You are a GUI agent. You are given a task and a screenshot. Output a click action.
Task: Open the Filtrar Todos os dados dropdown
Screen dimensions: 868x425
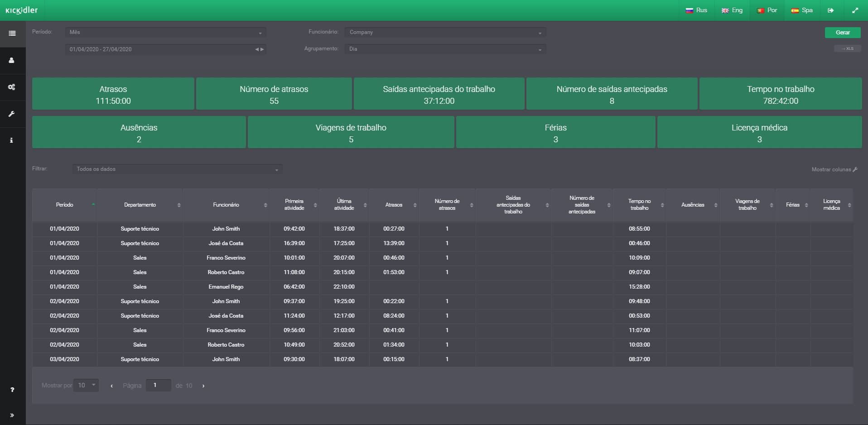177,169
